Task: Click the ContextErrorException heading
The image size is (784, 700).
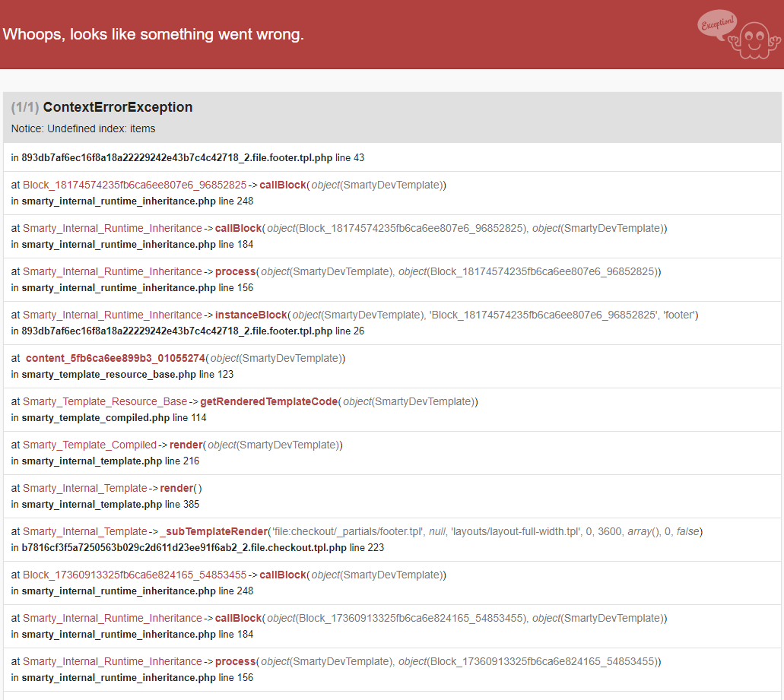Action: click(x=118, y=107)
